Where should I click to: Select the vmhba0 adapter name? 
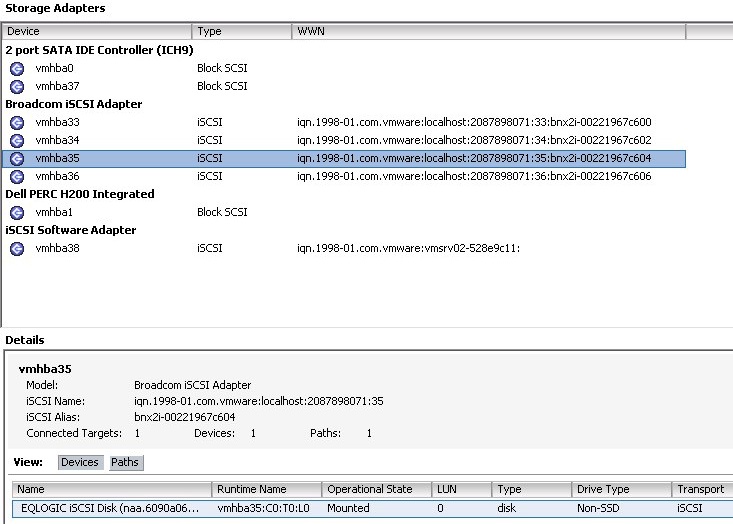54,68
